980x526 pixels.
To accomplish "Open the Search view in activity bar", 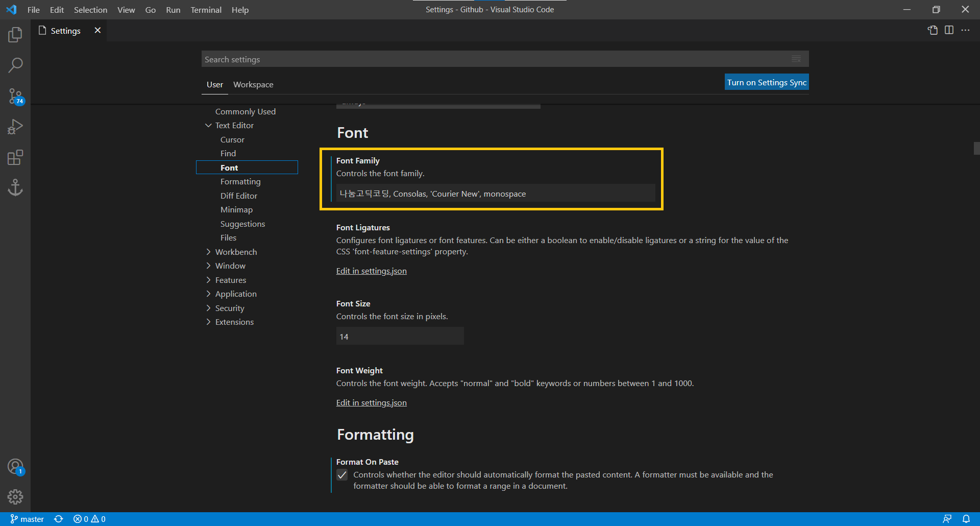I will pyautogui.click(x=15, y=65).
